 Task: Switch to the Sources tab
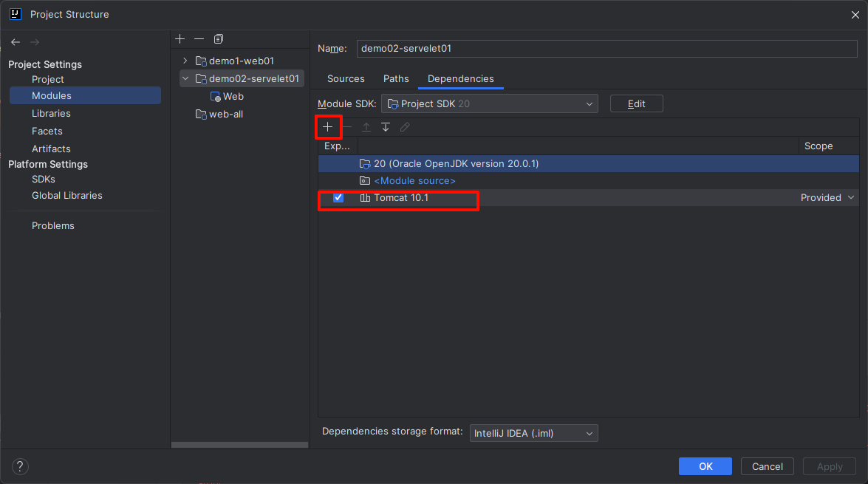(x=346, y=78)
